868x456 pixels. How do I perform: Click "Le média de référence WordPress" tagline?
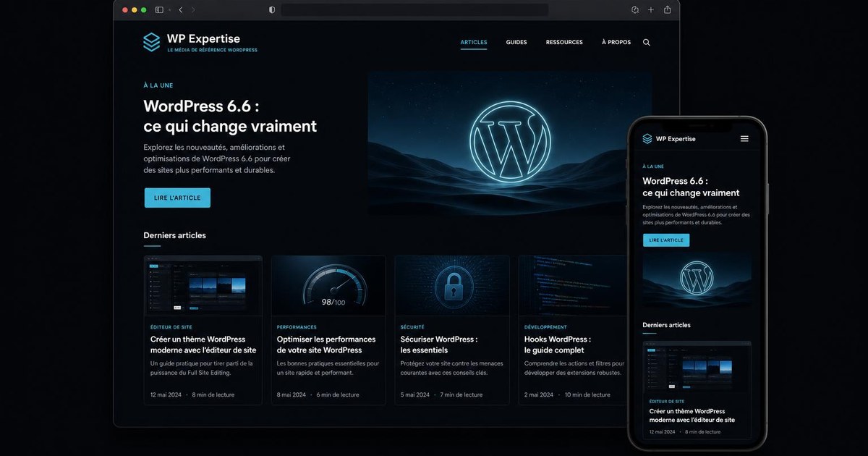coord(212,50)
